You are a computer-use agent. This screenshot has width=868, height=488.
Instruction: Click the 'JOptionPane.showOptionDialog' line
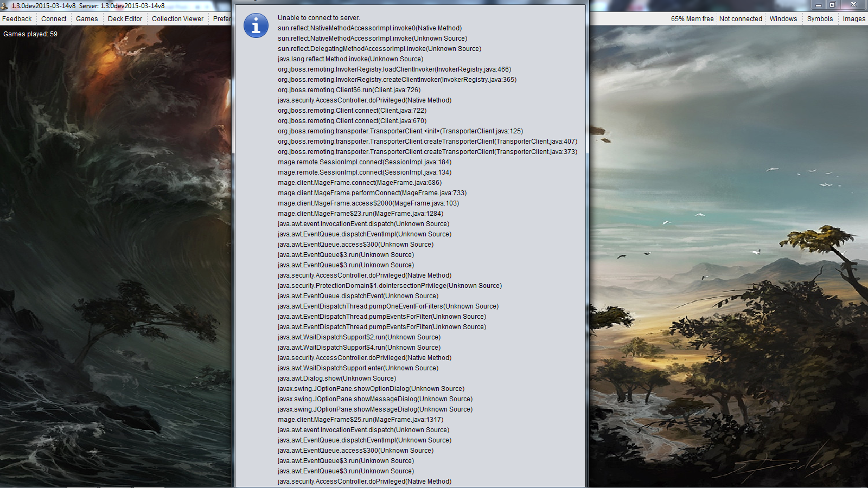point(371,389)
